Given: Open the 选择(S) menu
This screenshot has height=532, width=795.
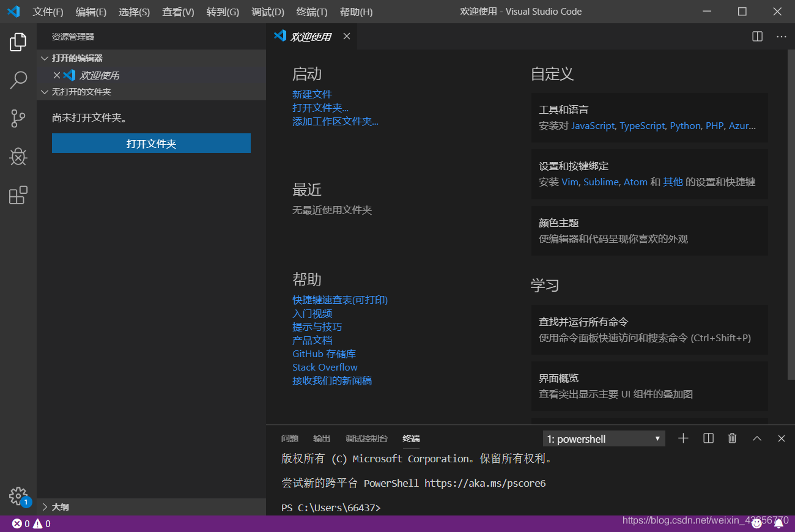Looking at the screenshot, I should (134, 12).
